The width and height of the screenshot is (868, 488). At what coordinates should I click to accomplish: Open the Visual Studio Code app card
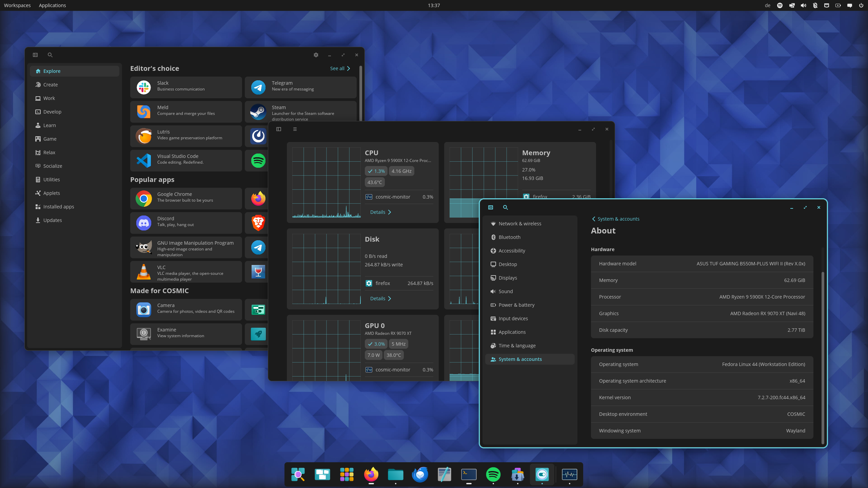[186, 161]
